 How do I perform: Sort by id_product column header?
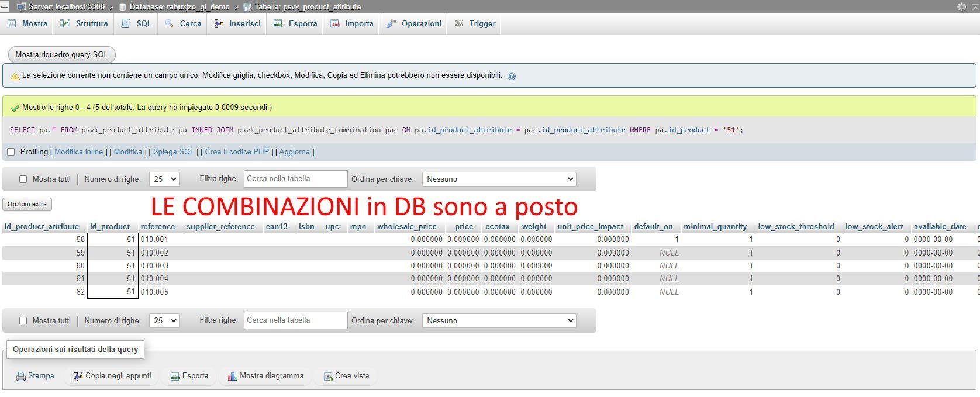(x=110, y=227)
